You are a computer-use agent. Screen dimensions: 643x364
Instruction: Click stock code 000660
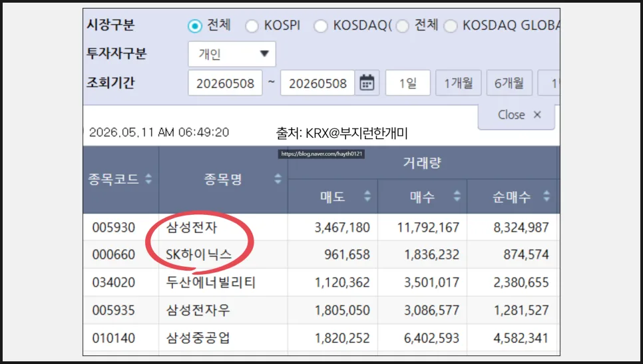click(114, 255)
